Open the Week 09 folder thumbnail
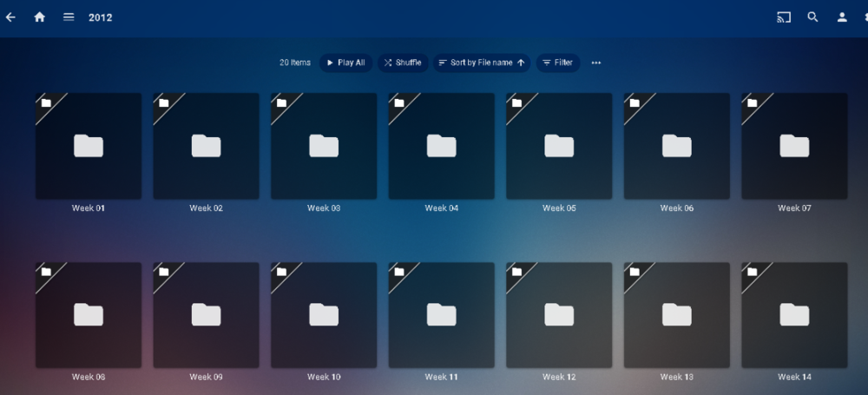 pyautogui.click(x=206, y=315)
